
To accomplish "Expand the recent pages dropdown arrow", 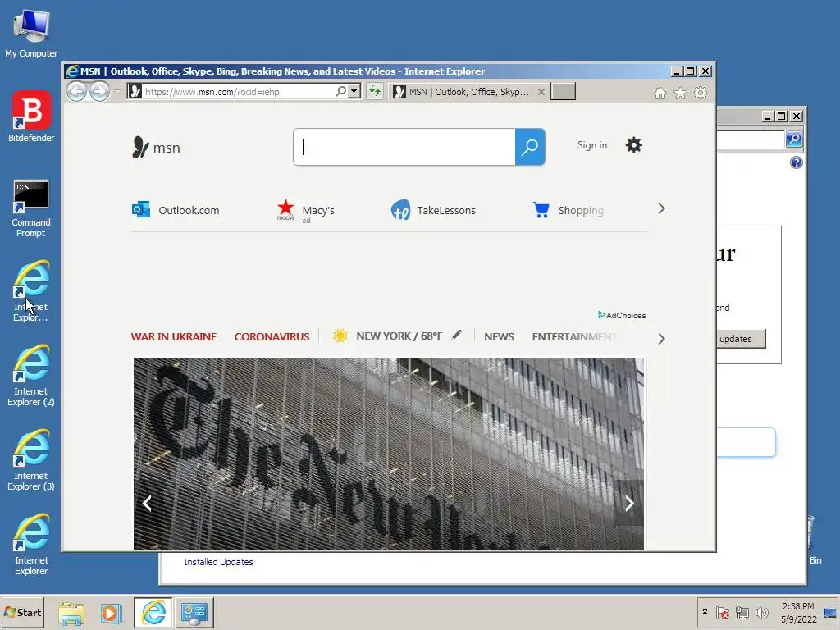I will [117, 92].
